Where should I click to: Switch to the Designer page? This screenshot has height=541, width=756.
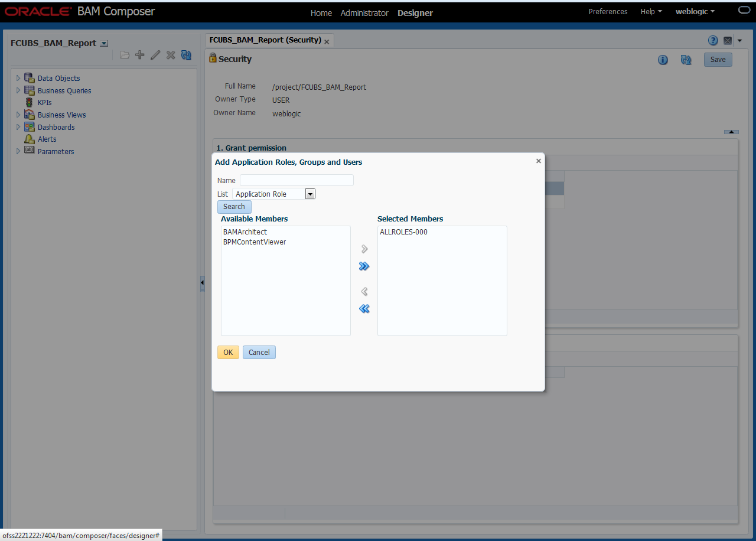point(415,13)
